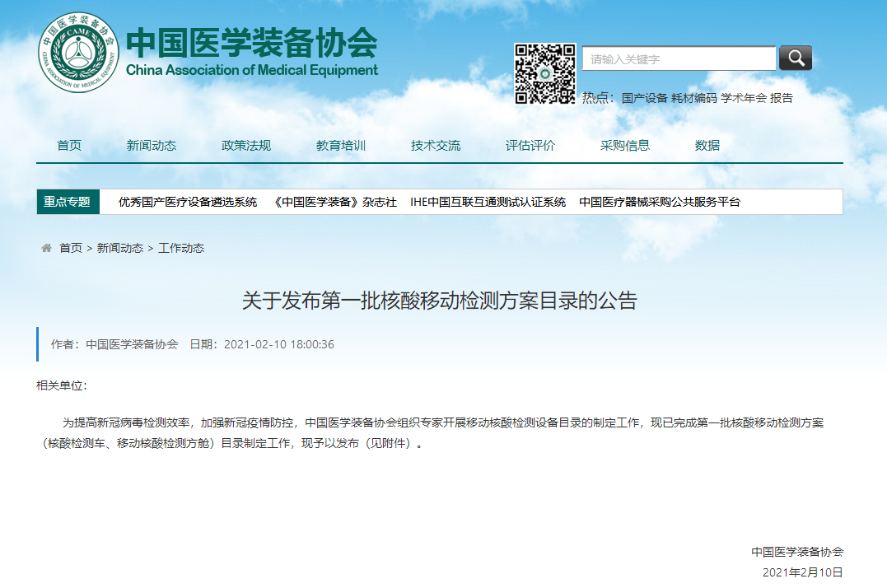Open the 新闻动态 navigation menu

[151, 145]
